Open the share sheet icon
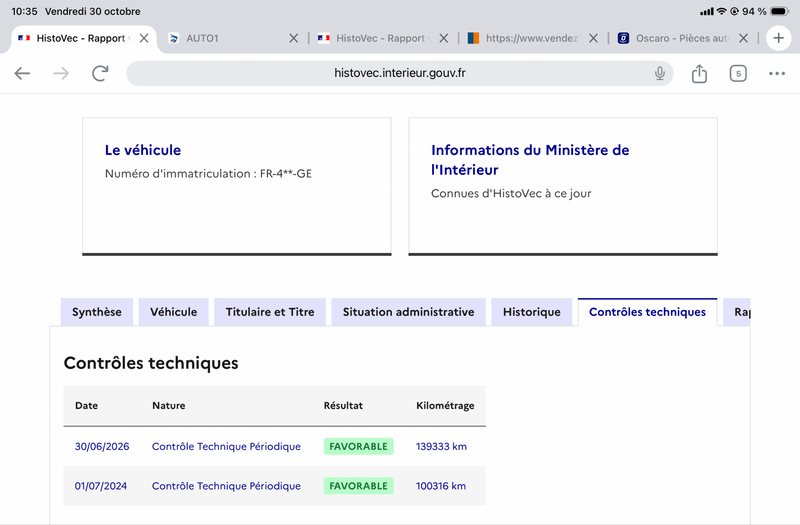 click(x=699, y=73)
